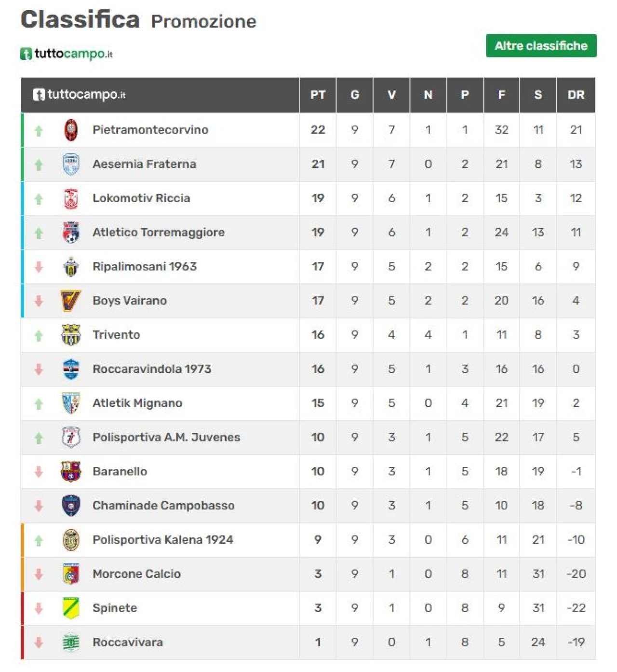617x672 pixels.
Task: Click the Trivento team crest
Action: coord(71,335)
